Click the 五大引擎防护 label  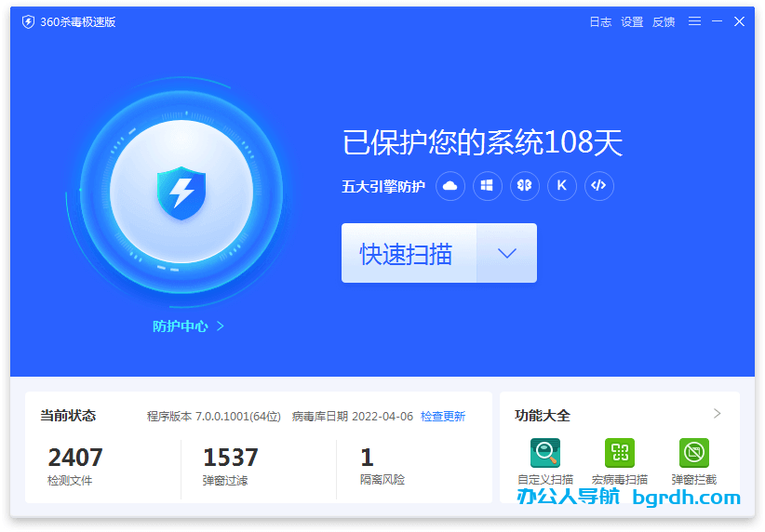point(383,186)
